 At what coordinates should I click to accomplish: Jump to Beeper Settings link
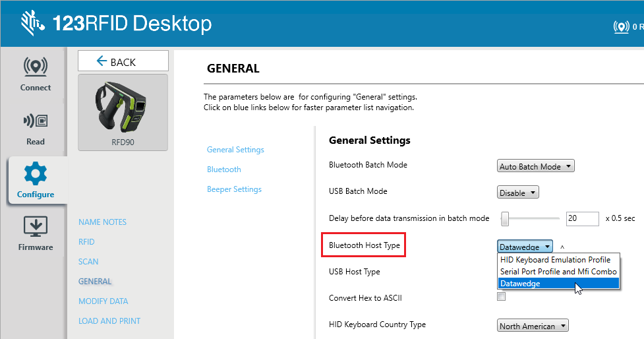point(234,189)
